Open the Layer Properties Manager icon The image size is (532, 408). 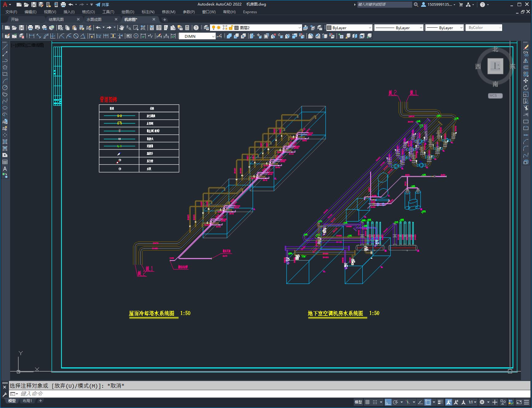(x=206, y=28)
